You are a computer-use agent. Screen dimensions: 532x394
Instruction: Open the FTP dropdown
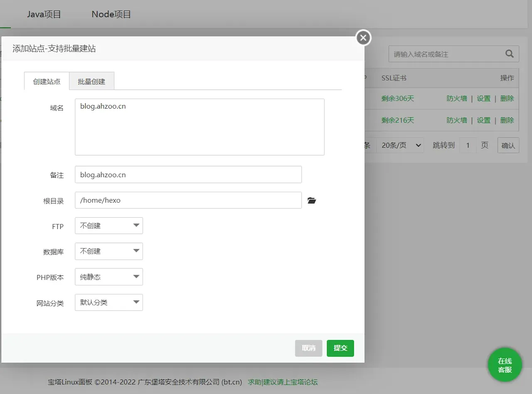[109, 225]
